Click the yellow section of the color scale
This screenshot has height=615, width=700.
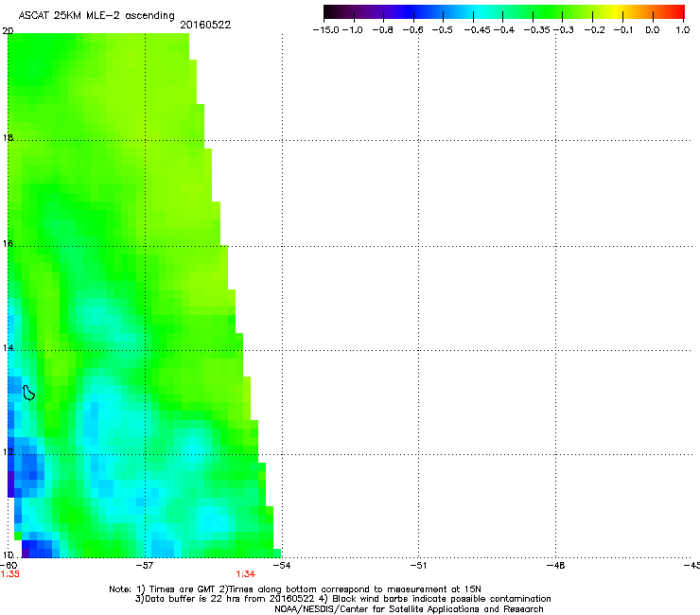tap(619, 11)
